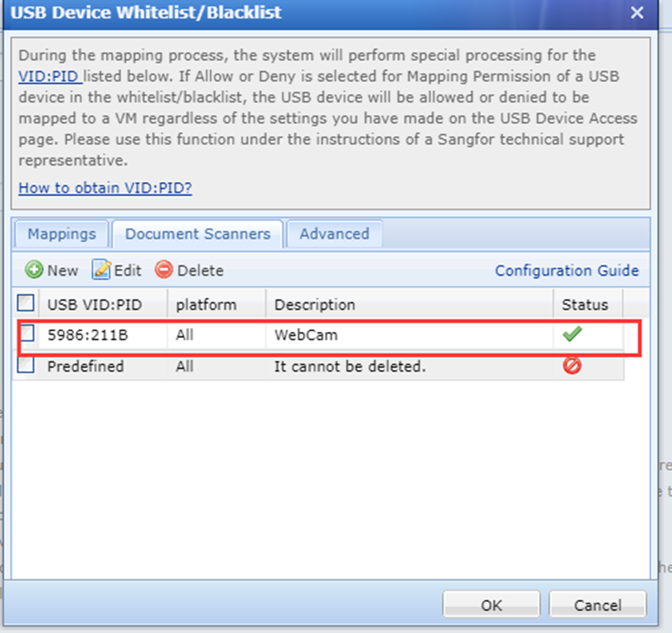The image size is (672, 633).
Task: Switch to the Mappings tab
Action: (62, 235)
